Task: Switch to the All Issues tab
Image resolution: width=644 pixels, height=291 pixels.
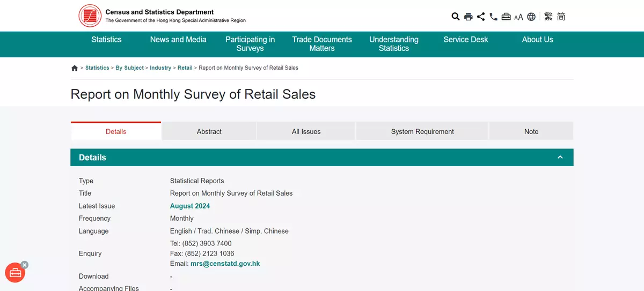Action: click(306, 131)
